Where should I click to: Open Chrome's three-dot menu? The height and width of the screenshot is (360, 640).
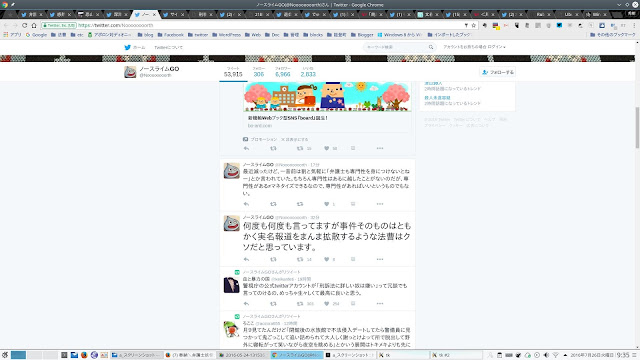click(x=634, y=25)
